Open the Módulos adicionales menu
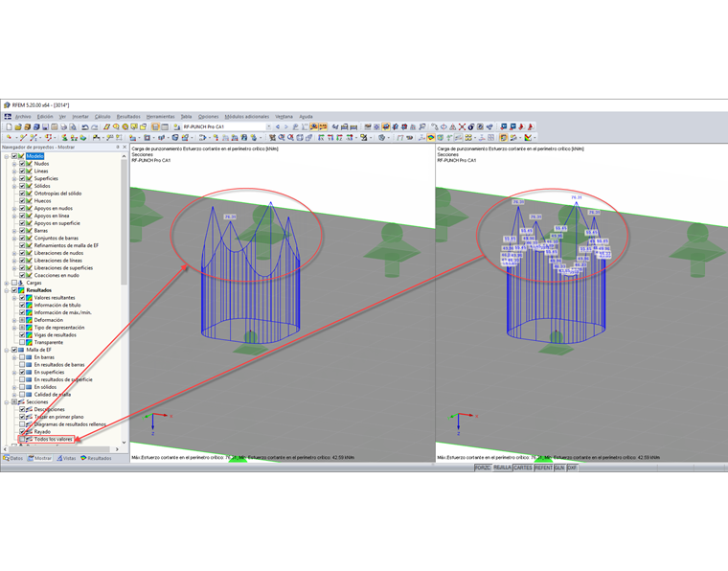The width and height of the screenshot is (728, 571). point(247,117)
